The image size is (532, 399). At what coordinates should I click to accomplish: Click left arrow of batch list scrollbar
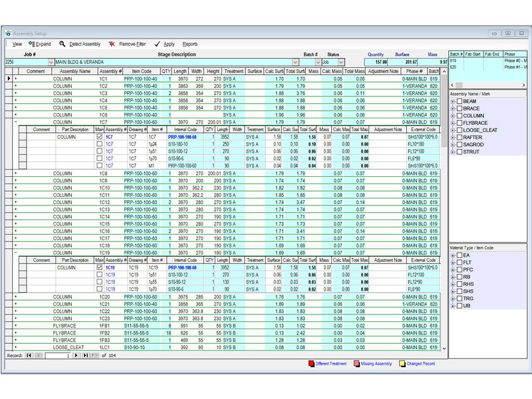452,85
